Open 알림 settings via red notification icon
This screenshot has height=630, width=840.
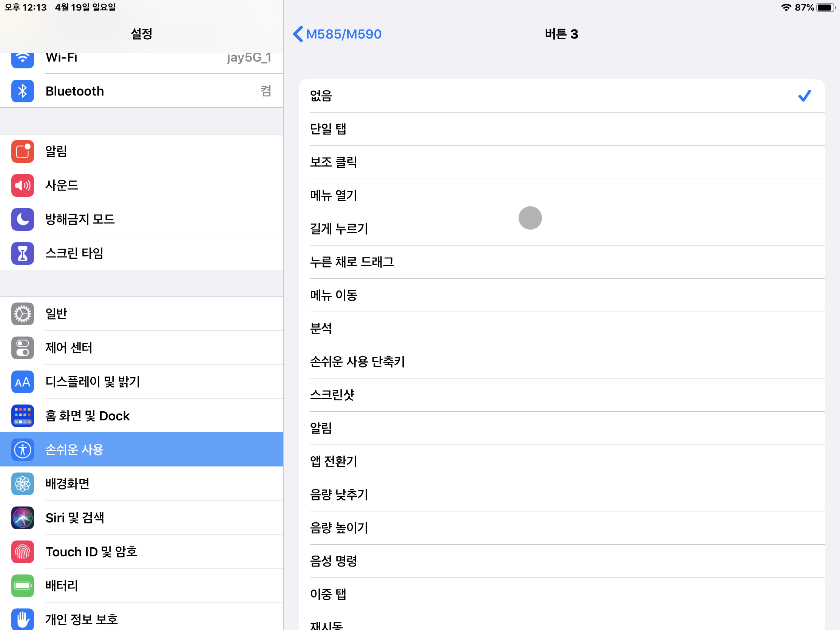(x=22, y=151)
